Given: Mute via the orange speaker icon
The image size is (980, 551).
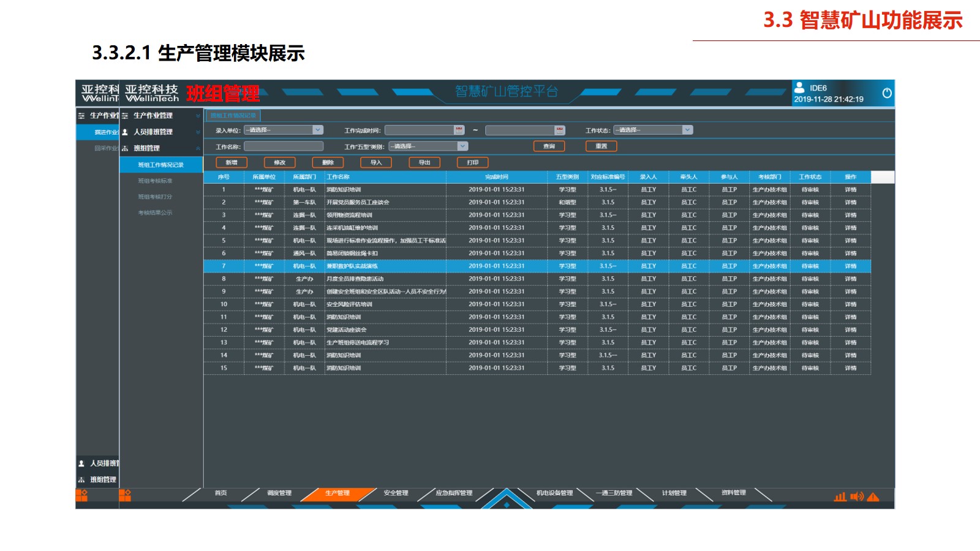Looking at the screenshot, I should (856, 497).
